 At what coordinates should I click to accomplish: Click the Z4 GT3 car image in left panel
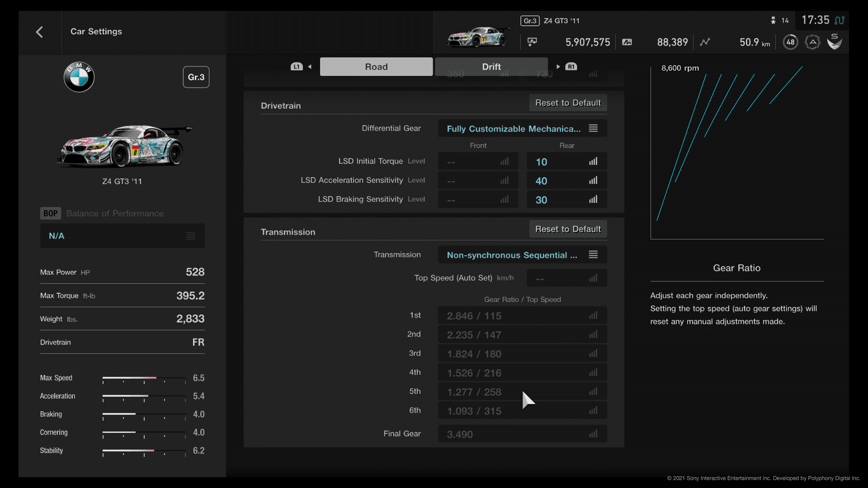tap(124, 145)
